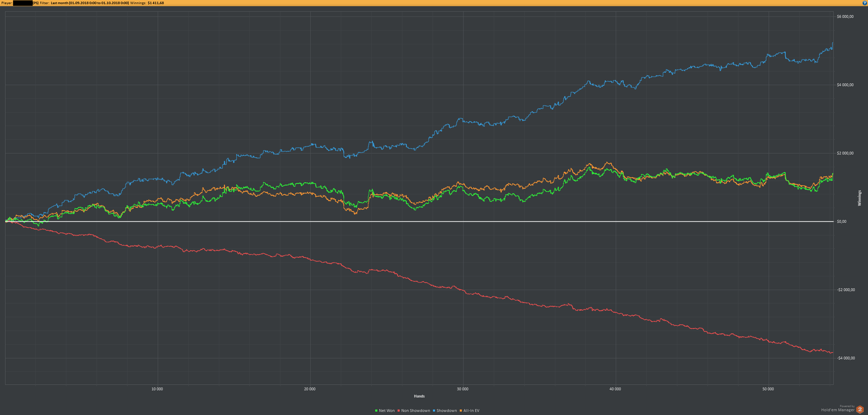Image resolution: width=868 pixels, height=415 pixels.
Task: Click the $4 000,00 y-axis label
Action: [845, 85]
